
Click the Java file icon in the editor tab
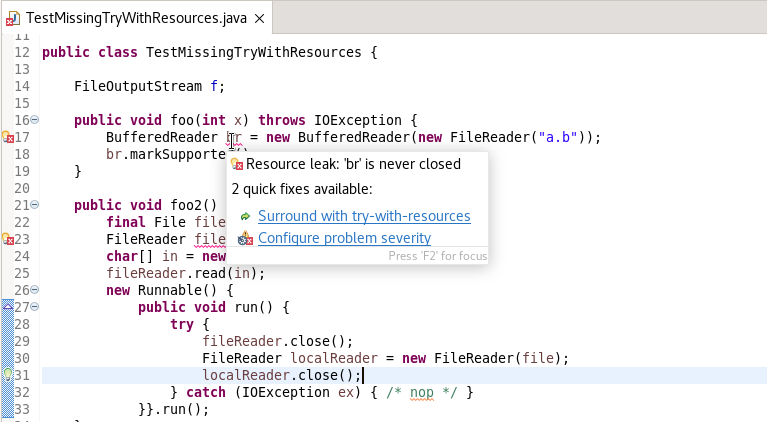(12, 19)
